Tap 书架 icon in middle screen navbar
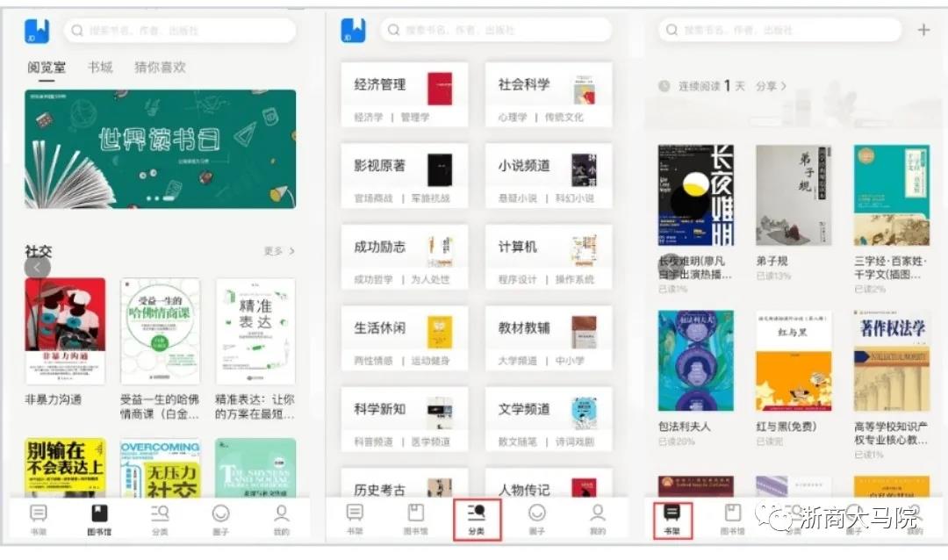Image resolution: width=948 pixels, height=560 pixels. click(x=355, y=519)
